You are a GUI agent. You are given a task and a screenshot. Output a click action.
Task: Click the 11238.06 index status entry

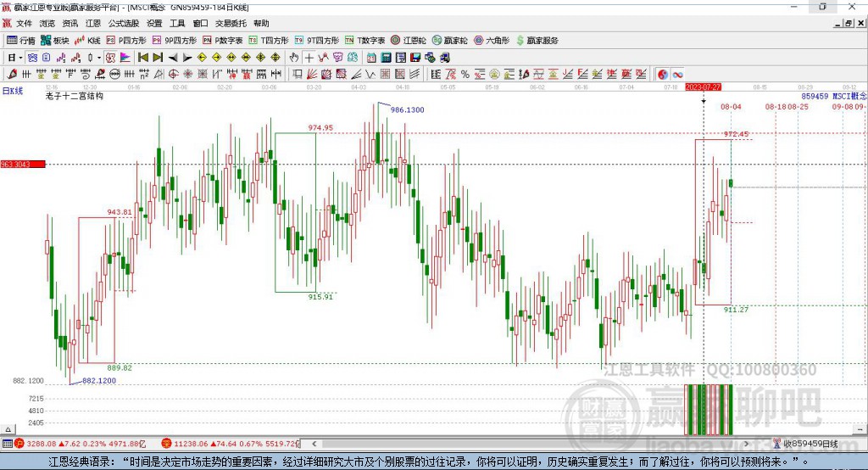[231, 444]
